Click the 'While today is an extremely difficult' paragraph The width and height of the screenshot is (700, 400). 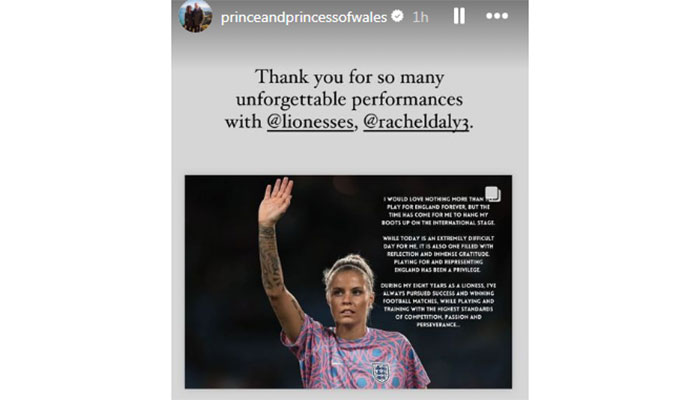pos(438,254)
